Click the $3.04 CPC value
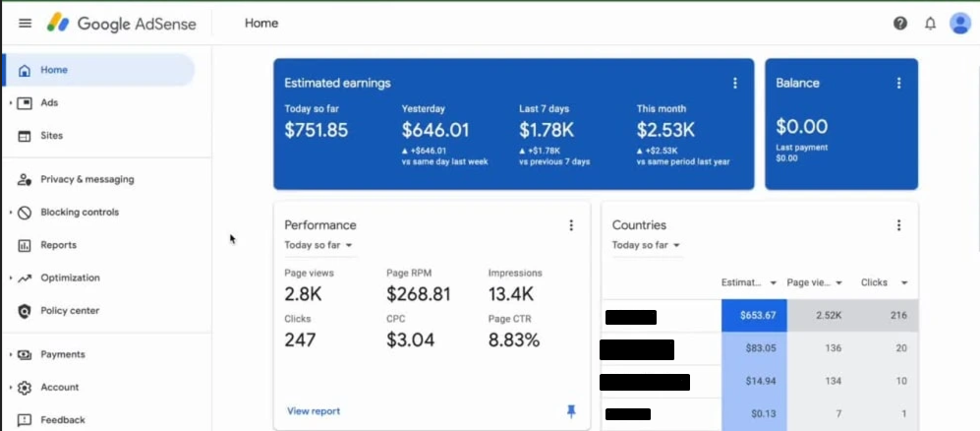Screen dimensions: 980x431 [x=410, y=340]
